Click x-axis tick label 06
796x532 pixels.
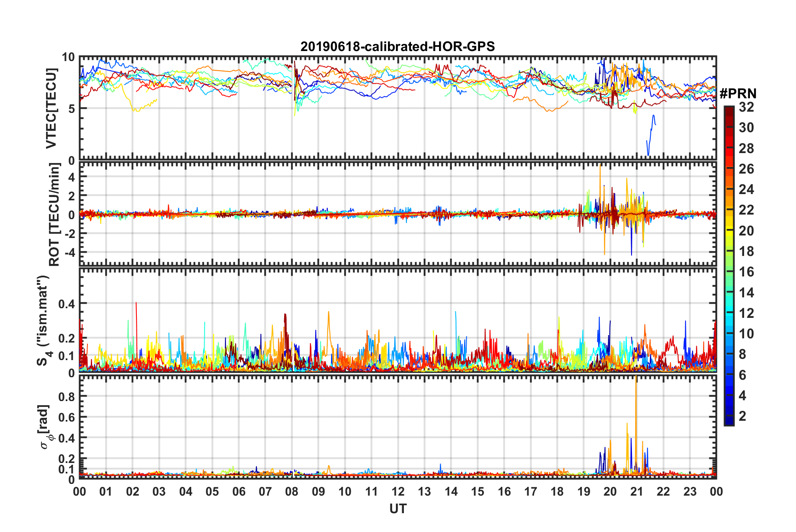coord(239,491)
